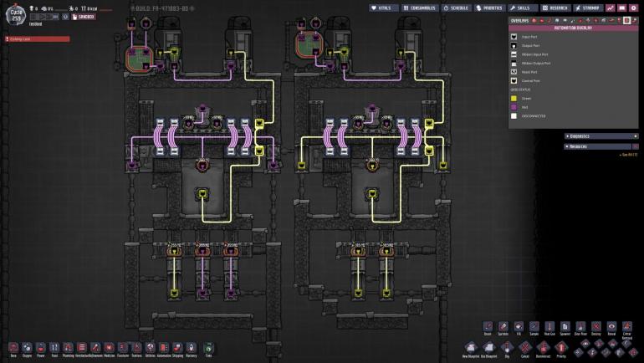Open the Priorities screen
Image resolution: width=644 pixels, height=363 pixels.
tap(489, 8)
